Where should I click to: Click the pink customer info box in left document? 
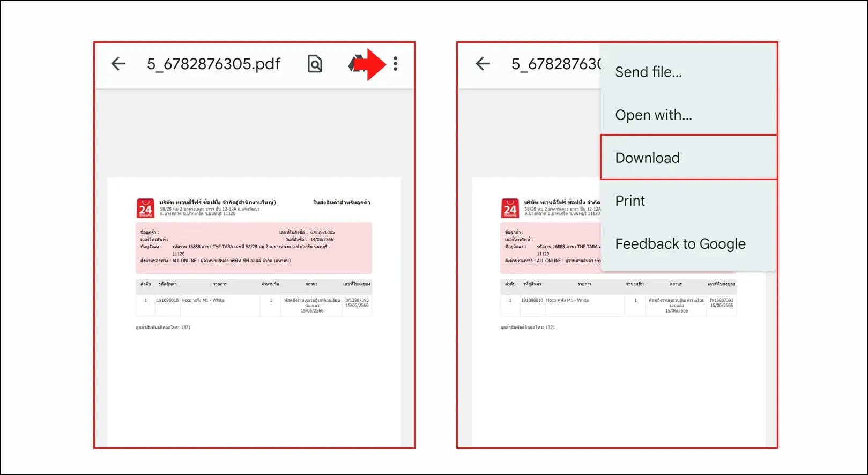(253, 249)
